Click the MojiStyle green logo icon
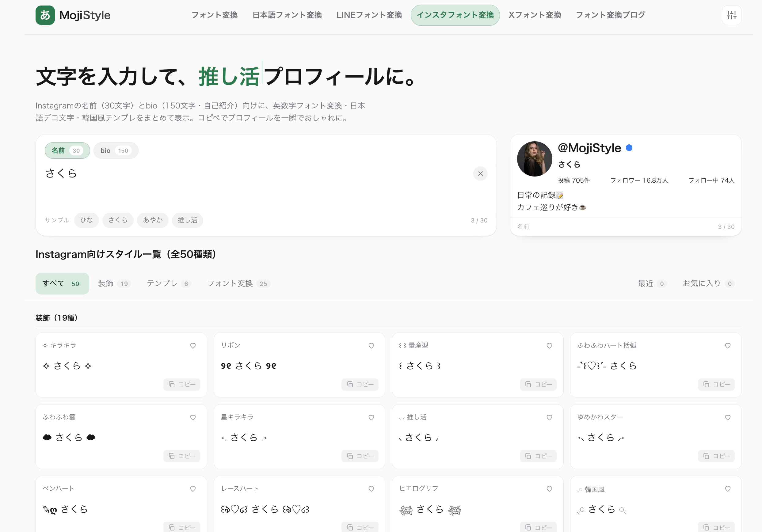The width and height of the screenshot is (762, 532). 45,15
